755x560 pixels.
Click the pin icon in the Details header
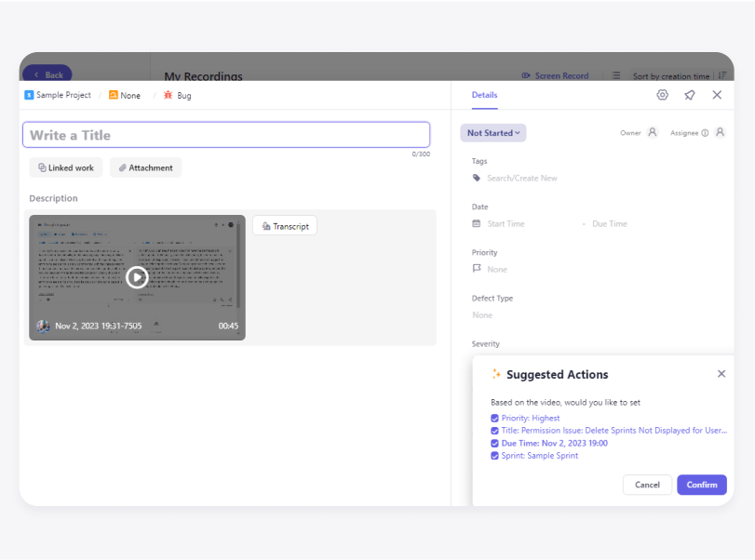coord(690,95)
